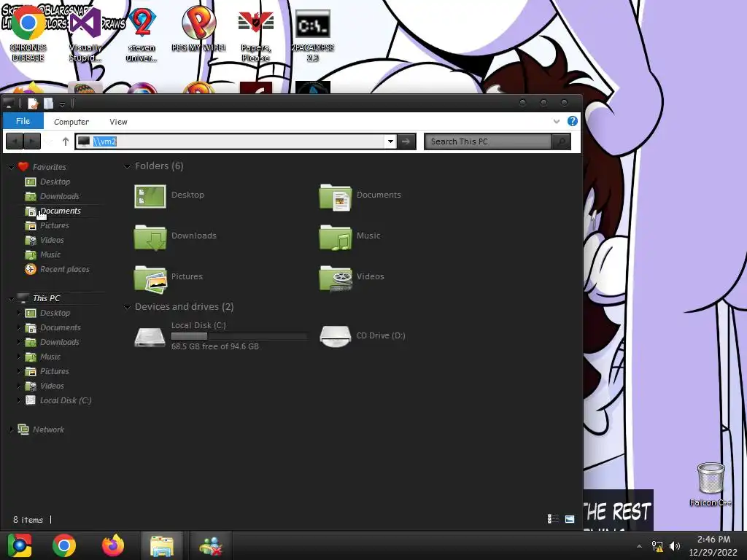Viewport: 747px width, 560px height.
Task: Launch Firefox from the taskbar
Action: click(113, 545)
